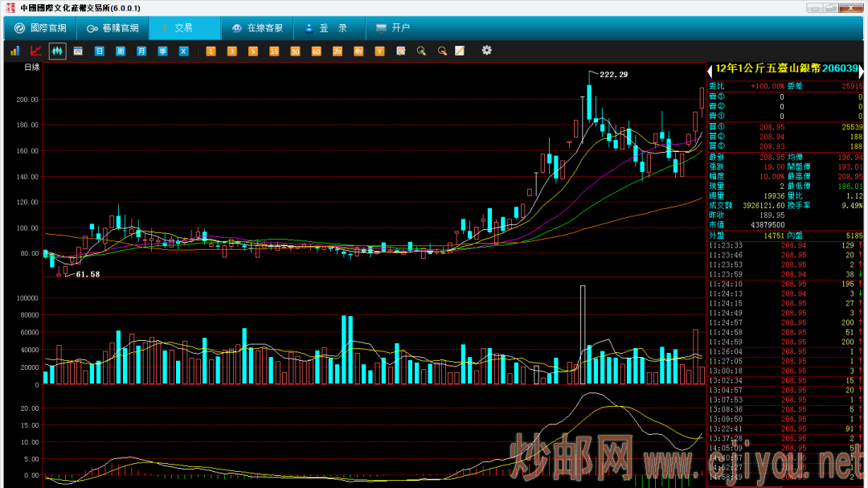The width and height of the screenshot is (868, 488).
Task: Click the zoom in magnifier icon
Action: pos(421,51)
